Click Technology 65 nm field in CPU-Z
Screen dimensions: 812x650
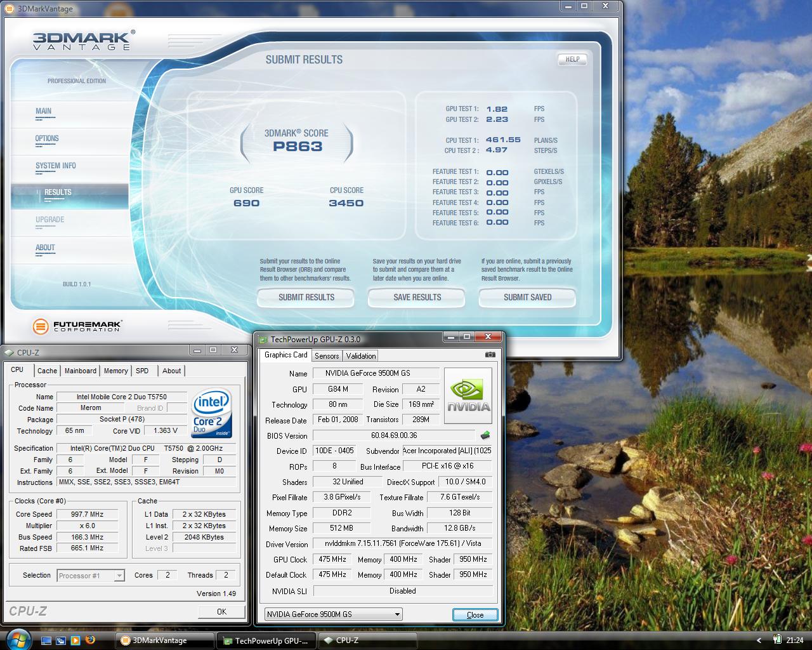(75, 430)
